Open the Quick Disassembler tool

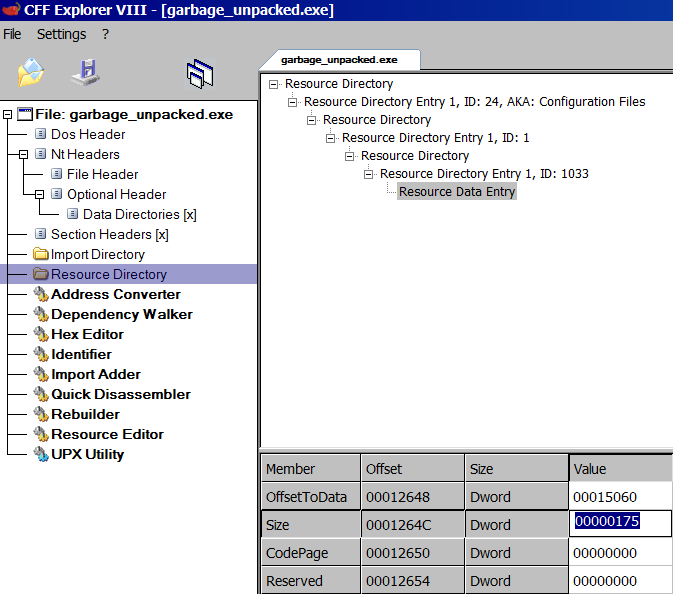121,394
